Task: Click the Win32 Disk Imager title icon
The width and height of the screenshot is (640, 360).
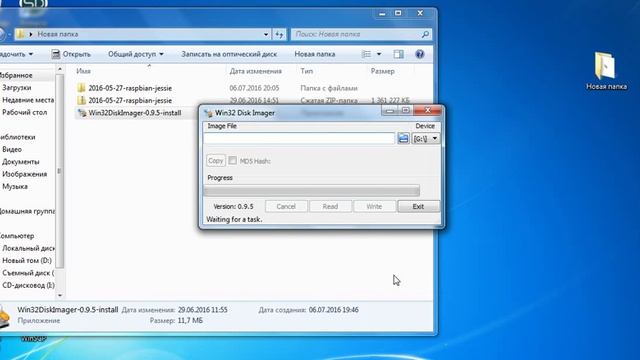Action: (208, 113)
